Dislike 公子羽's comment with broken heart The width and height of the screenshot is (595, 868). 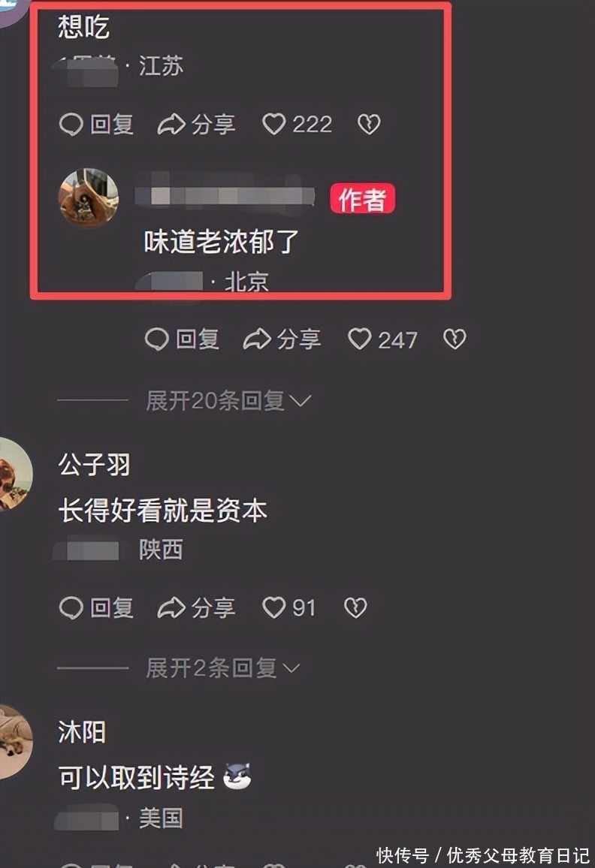(355, 607)
